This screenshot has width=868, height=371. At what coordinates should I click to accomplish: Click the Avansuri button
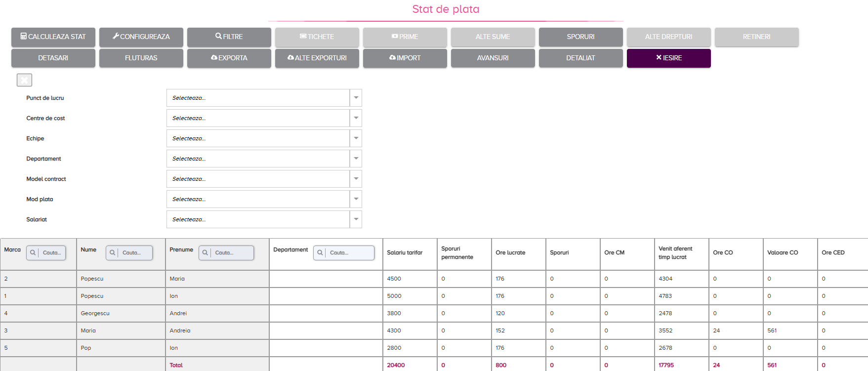tap(493, 58)
